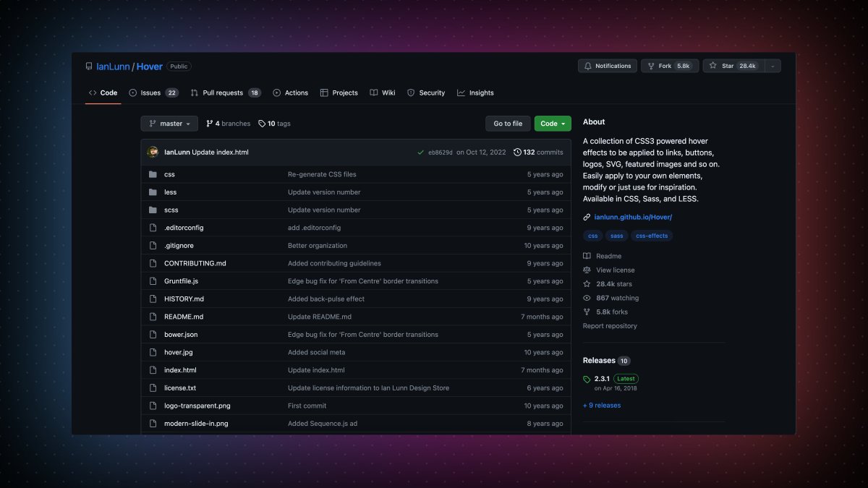Open the Wiki tab
The height and width of the screenshot is (488, 868).
(x=383, y=93)
